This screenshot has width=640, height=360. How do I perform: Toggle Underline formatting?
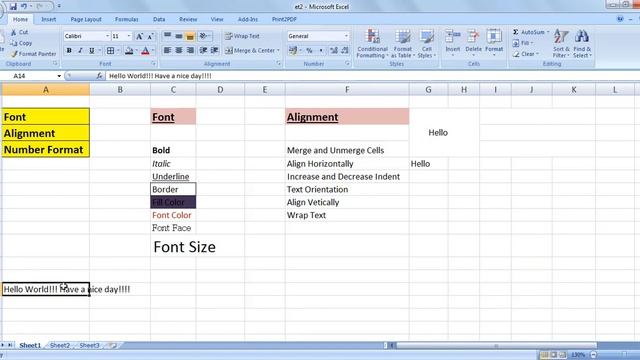pyautogui.click(x=91, y=51)
